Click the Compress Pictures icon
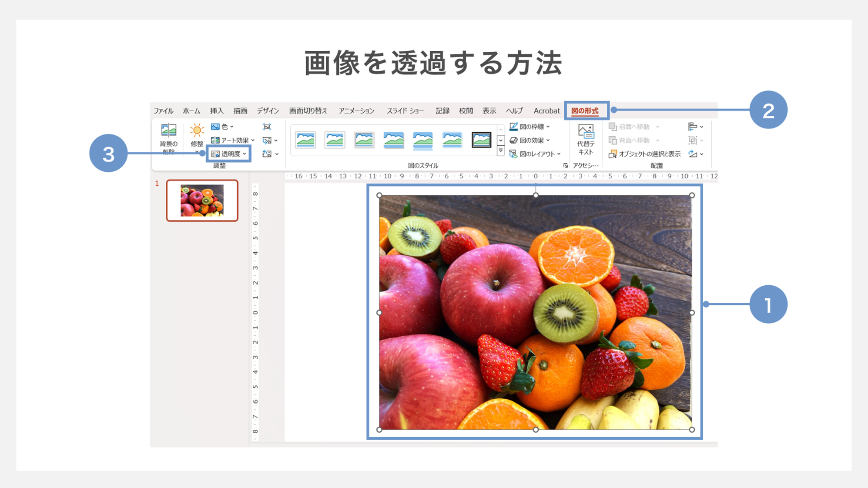 [267, 127]
